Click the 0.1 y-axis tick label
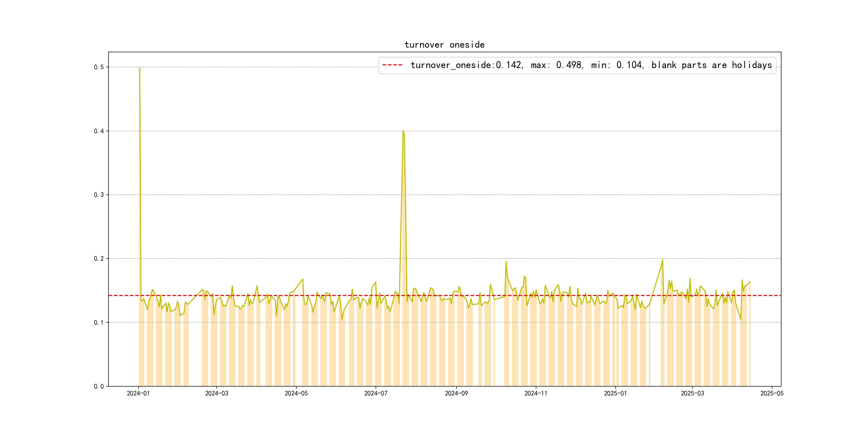The width and height of the screenshot is (868, 434). pos(99,323)
